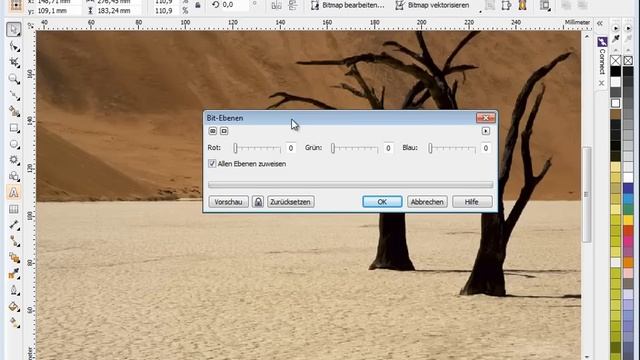
Task: Open the flyout next to Bitmap vektorisieren
Action: pos(480,10)
